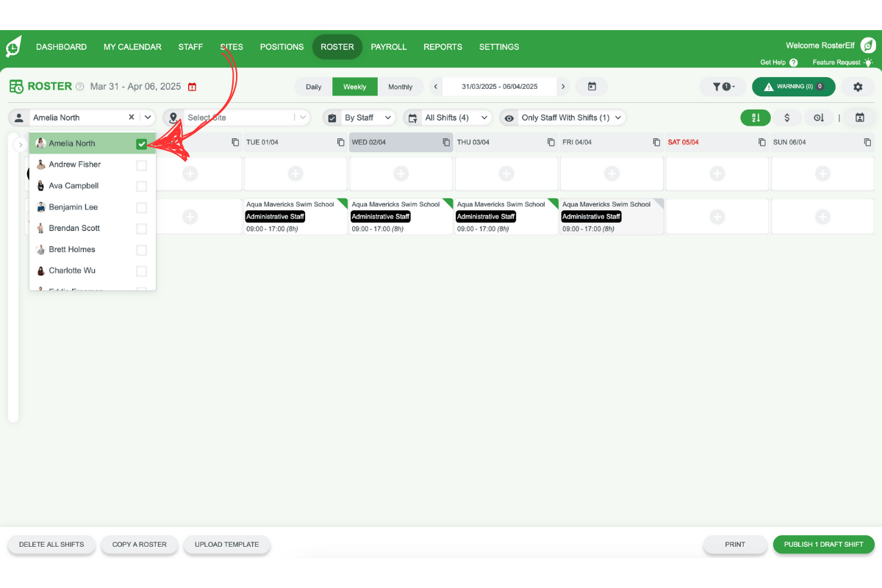Screen dimensions: 882x588
Task: Open the calendar date picker icon
Action: point(592,87)
